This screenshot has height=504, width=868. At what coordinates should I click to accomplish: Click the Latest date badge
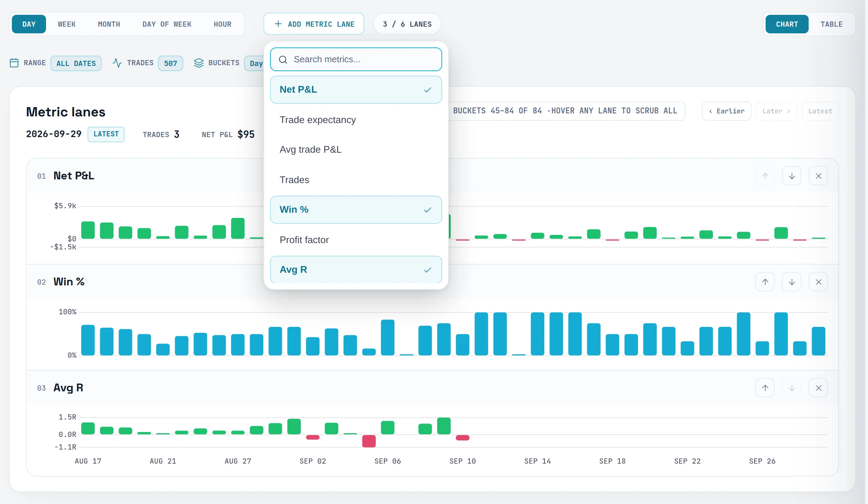pos(106,134)
